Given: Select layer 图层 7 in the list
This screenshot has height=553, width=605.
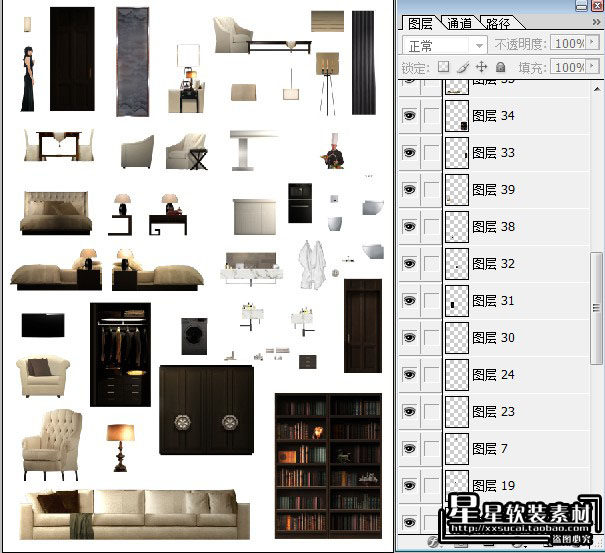Looking at the screenshot, I should click(517, 449).
